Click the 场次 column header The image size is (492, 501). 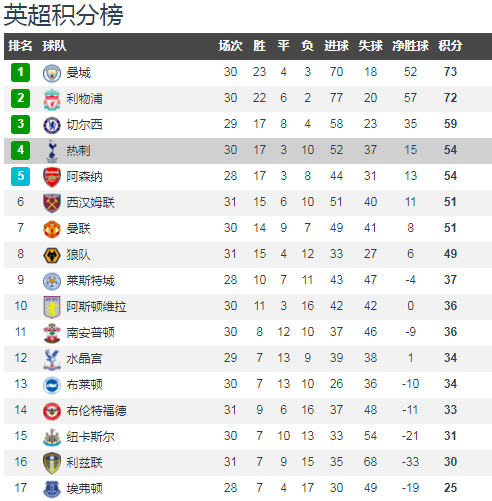pyautogui.click(x=230, y=46)
